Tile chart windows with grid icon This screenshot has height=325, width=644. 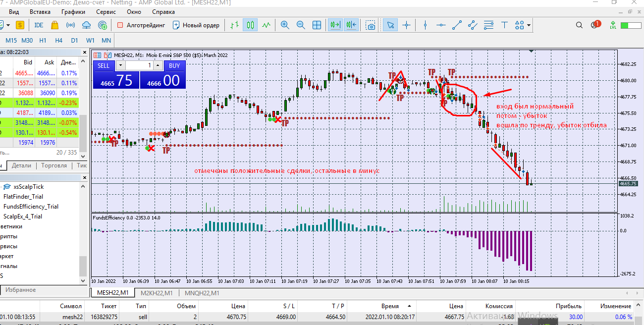click(317, 25)
